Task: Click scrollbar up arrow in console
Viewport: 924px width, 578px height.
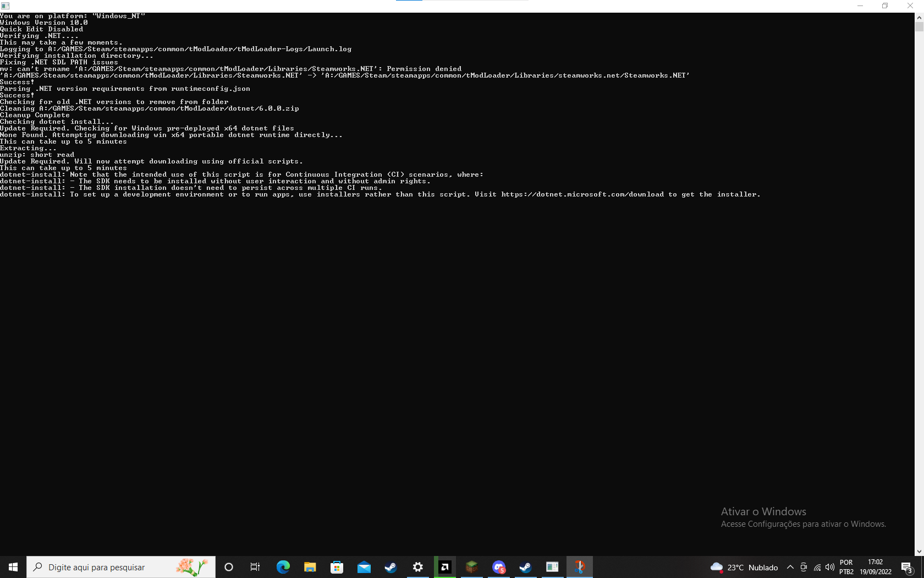Action: (919, 18)
